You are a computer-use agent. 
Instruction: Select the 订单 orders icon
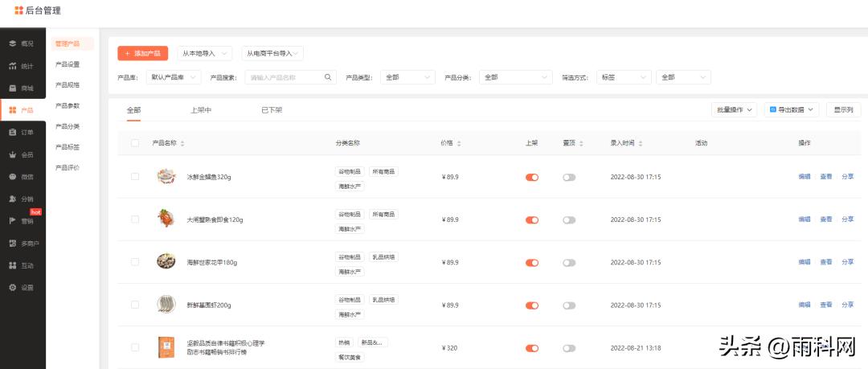tap(13, 132)
